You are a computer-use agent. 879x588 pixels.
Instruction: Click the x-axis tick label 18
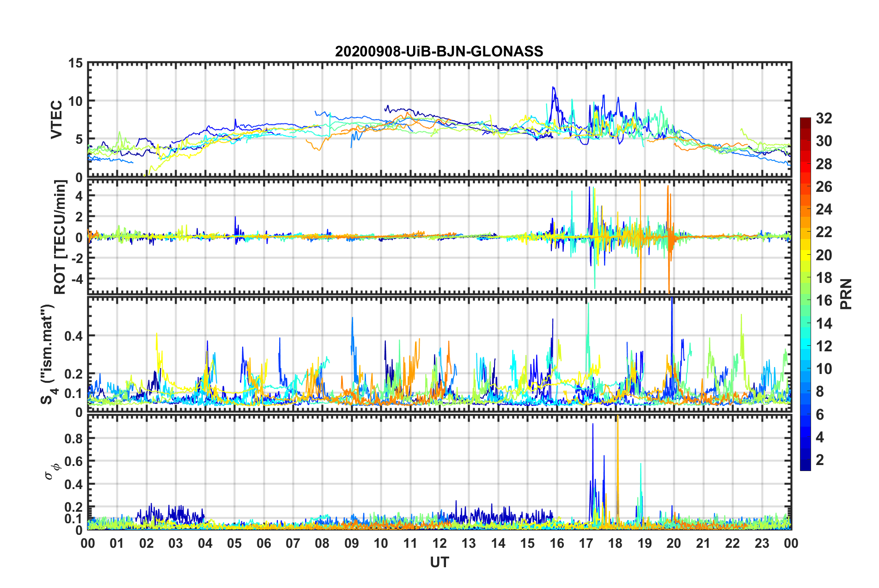[x=616, y=543]
